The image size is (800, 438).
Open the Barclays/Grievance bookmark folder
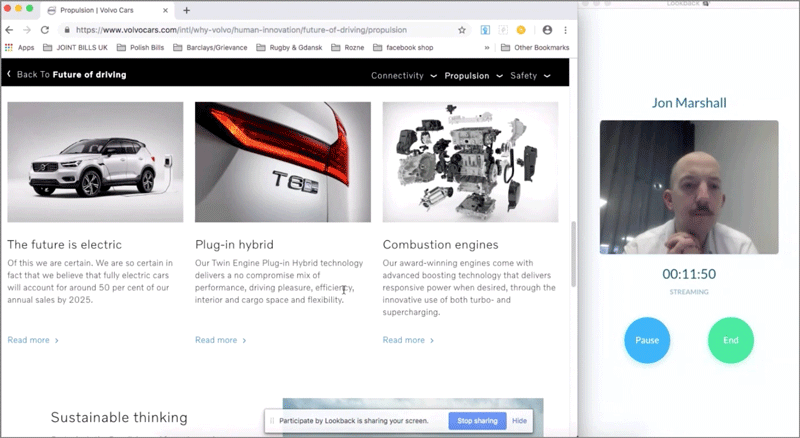(x=210, y=47)
